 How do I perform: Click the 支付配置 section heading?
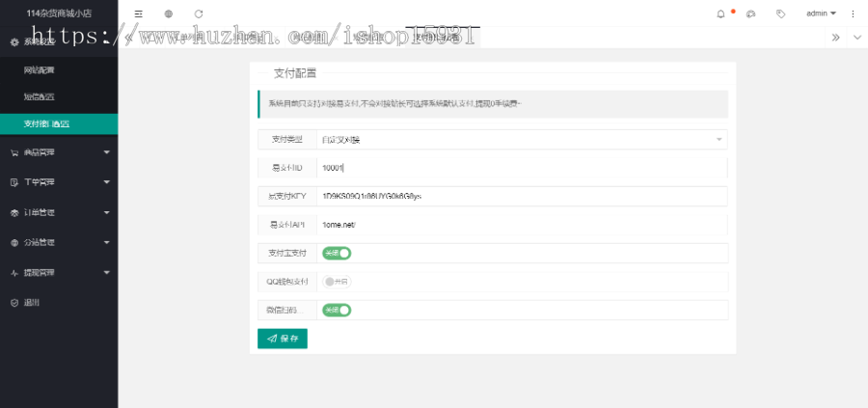click(296, 73)
